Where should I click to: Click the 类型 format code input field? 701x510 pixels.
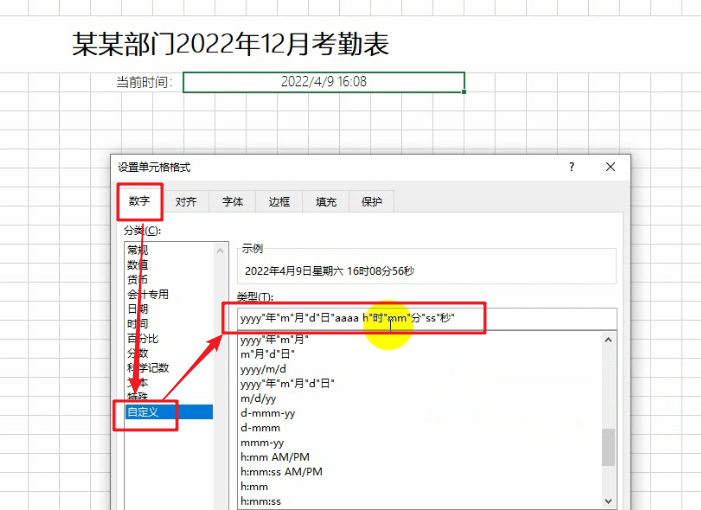pyautogui.click(x=427, y=318)
